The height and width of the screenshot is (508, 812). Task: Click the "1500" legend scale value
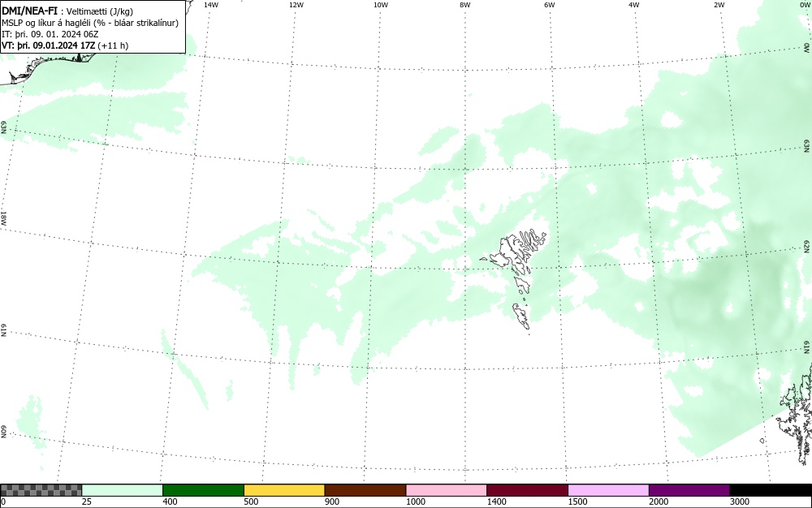click(x=578, y=502)
